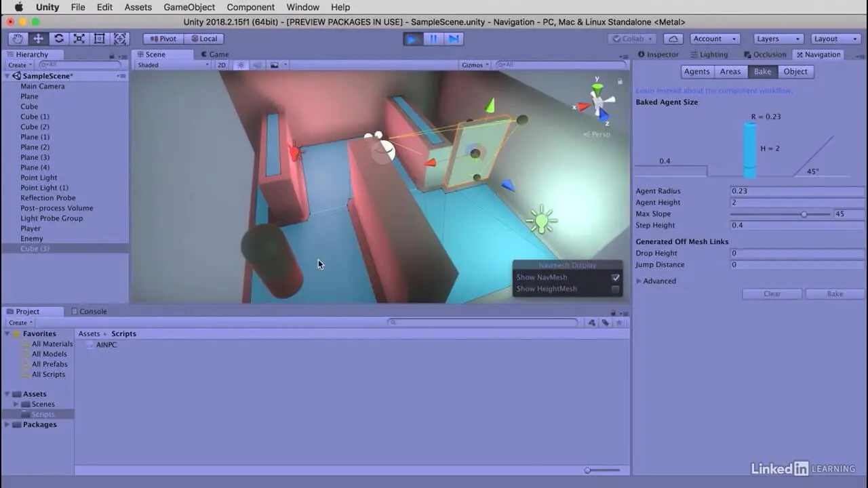Open Hierarchy Create dropdown
The width and height of the screenshot is (868, 488).
pyautogui.click(x=20, y=65)
